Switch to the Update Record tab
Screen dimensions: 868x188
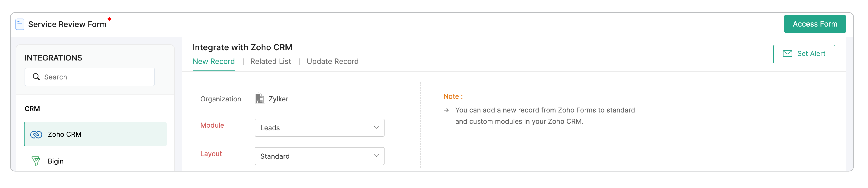click(332, 61)
